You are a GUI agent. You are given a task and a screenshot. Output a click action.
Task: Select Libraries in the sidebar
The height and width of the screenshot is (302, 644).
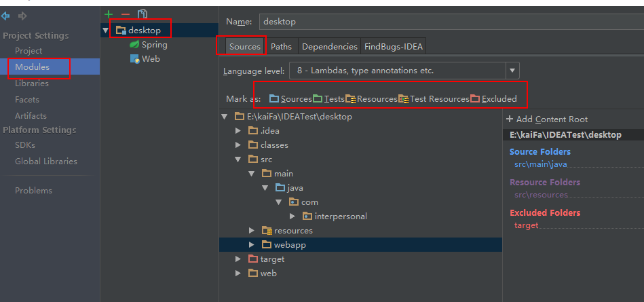(x=32, y=83)
